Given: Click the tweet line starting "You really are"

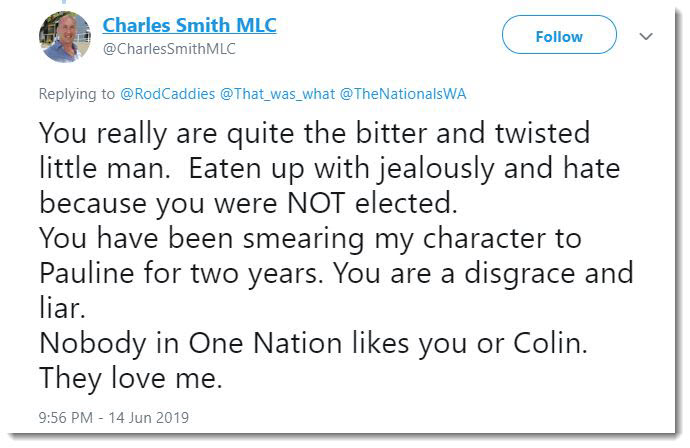Looking at the screenshot, I should [315, 133].
